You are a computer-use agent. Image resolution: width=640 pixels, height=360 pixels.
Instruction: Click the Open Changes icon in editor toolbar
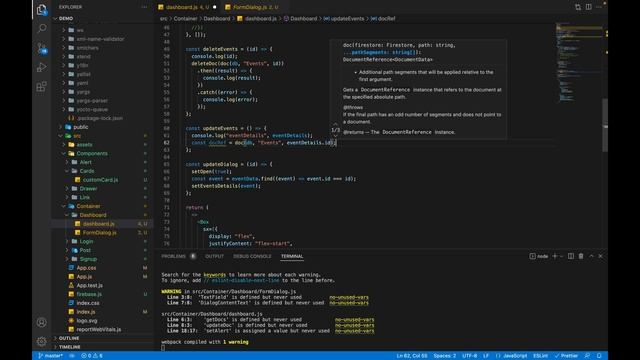(578, 7)
